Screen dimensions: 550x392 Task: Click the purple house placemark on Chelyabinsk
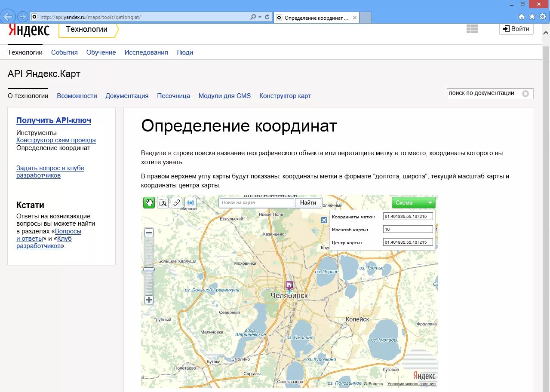tap(289, 286)
